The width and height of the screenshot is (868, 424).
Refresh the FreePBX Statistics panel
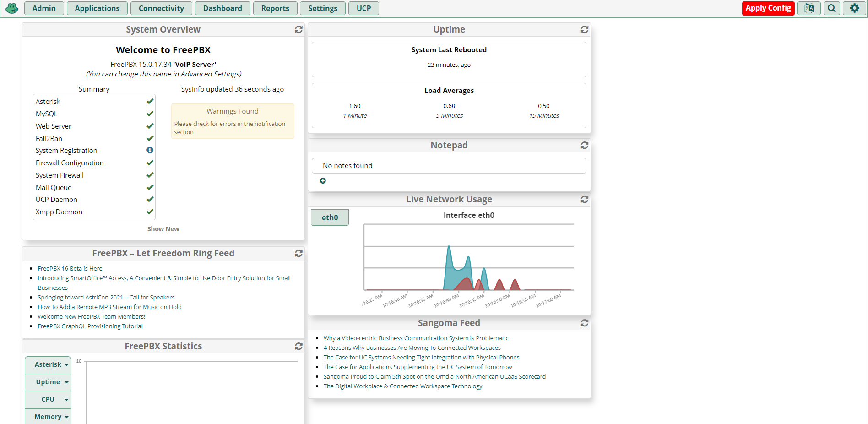coord(298,346)
